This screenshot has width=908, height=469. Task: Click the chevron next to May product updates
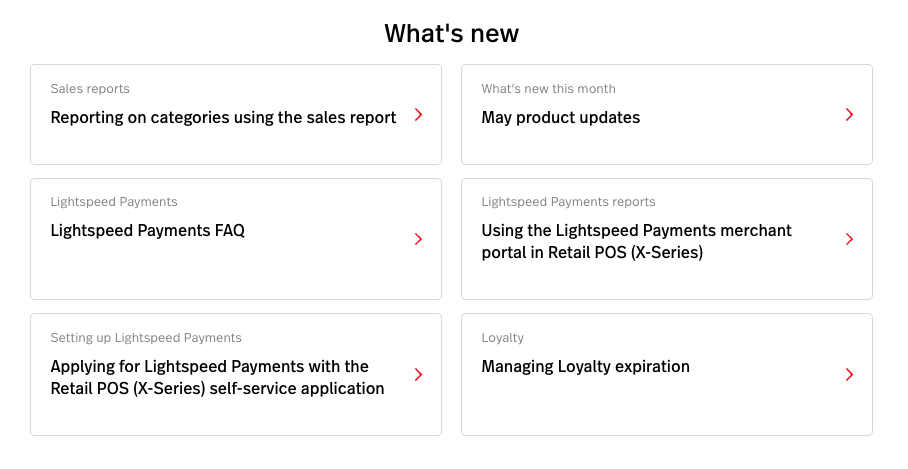tap(849, 115)
